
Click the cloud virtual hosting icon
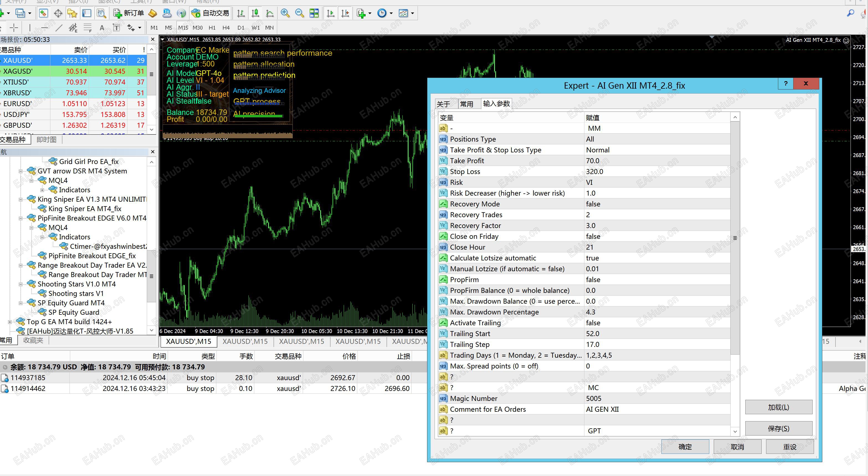click(x=167, y=13)
